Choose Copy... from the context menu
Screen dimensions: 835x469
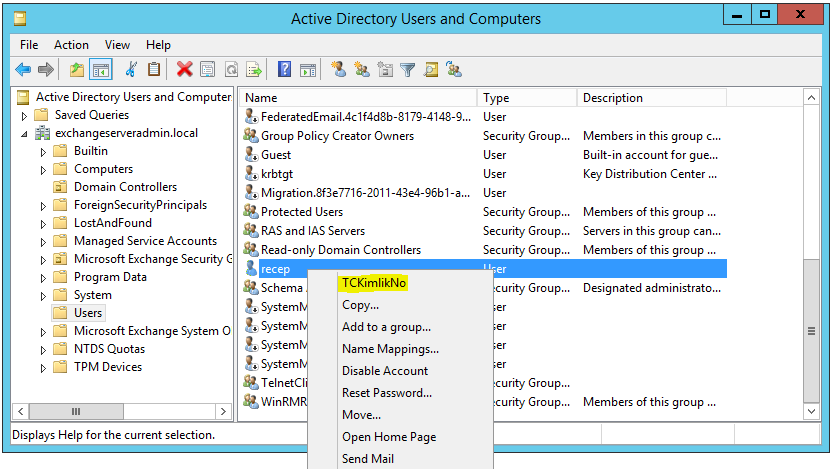click(x=361, y=305)
